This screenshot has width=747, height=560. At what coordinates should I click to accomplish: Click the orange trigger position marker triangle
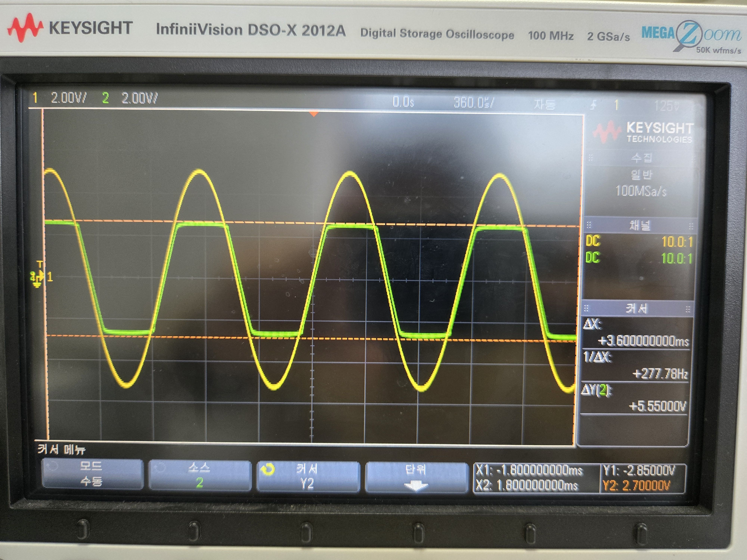(x=314, y=114)
